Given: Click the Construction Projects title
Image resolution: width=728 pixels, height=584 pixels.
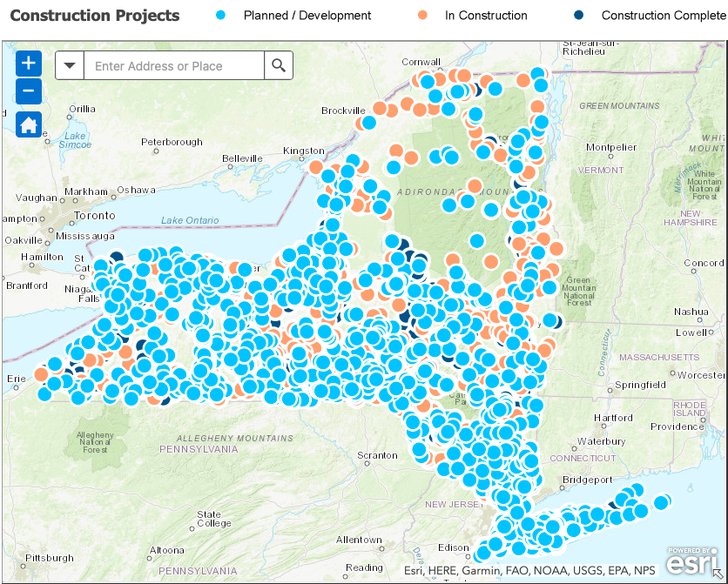Looking at the screenshot, I should coord(95,16).
